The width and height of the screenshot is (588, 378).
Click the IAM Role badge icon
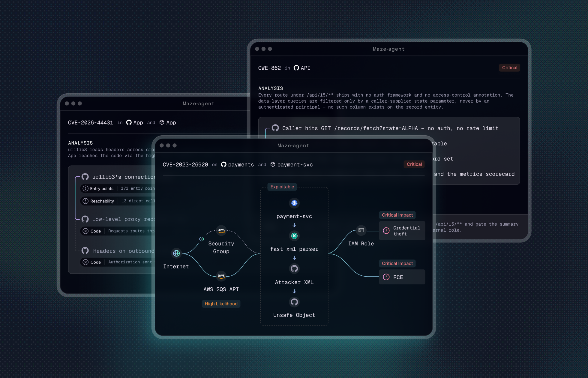tap(361, 230)
